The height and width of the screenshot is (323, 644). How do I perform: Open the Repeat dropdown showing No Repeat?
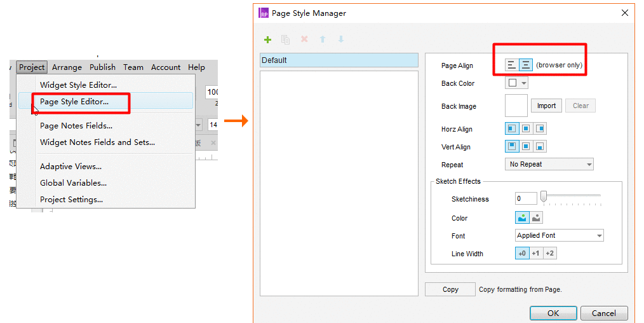549,164
